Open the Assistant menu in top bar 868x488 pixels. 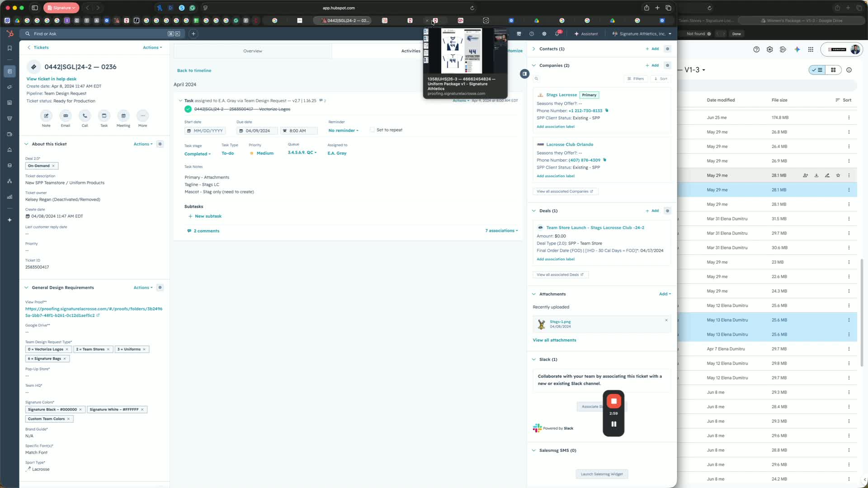pos(586,34)
